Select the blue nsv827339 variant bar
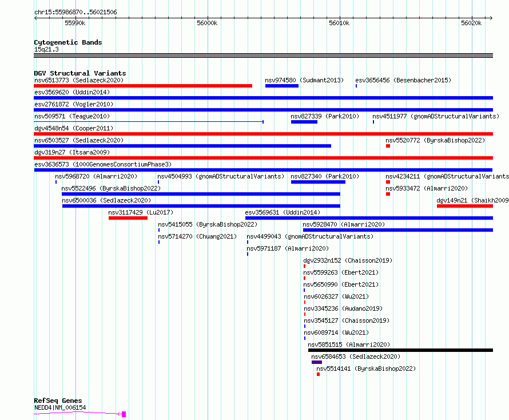This screenshot has width=509, height=420. click(304, 122)
